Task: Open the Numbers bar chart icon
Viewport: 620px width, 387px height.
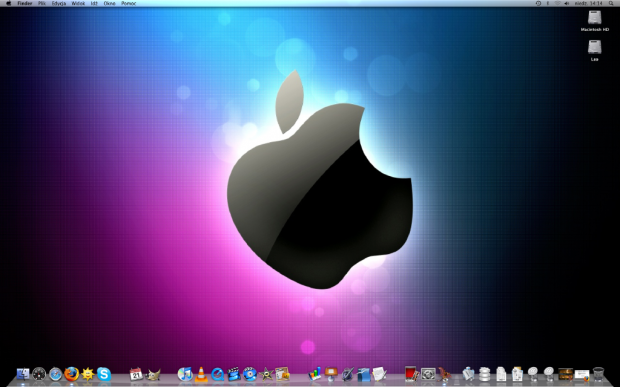Action: pos(315,374)
